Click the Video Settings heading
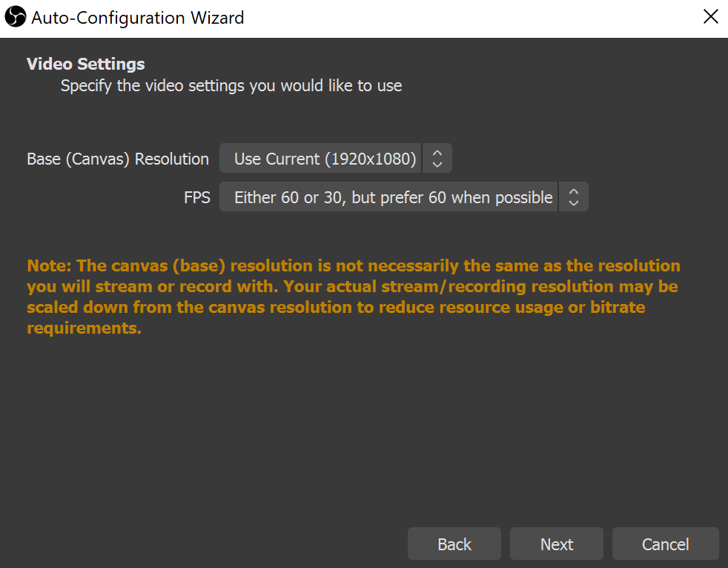The width and height of the screenshot is (728, 568). click(86, 64)
